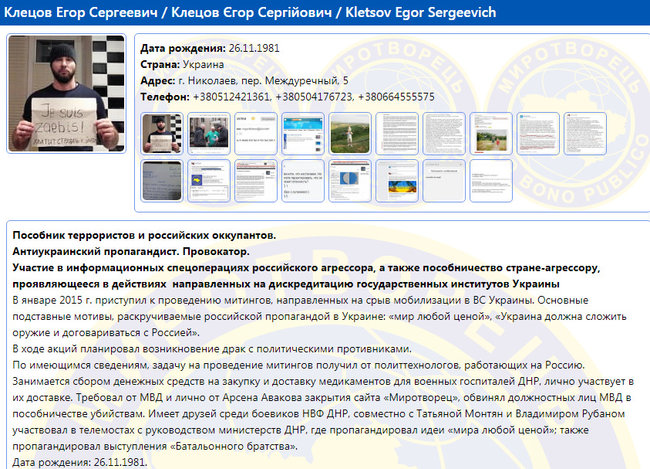Open ninth thumbnail in first gallery row
This screenshot has width=650, height=469.
(x=537, y=134)
